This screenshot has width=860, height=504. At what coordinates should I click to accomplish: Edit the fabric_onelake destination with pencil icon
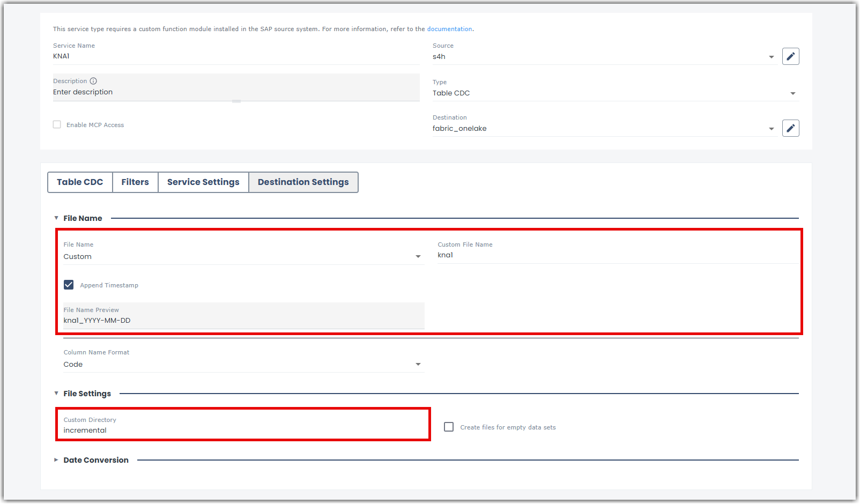790,128
